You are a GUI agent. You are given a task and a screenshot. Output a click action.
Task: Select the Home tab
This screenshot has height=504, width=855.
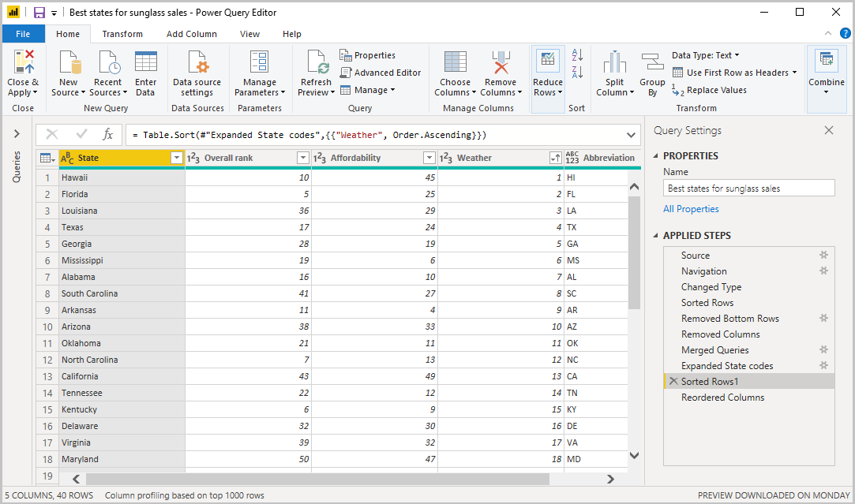click(68, 34)
